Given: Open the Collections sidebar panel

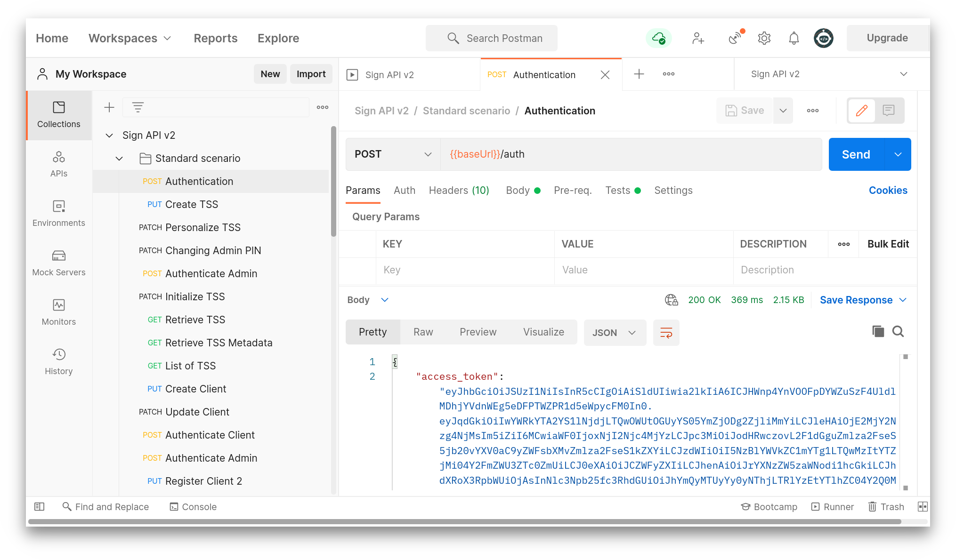Looking at the screenshot, I should 59,115.
